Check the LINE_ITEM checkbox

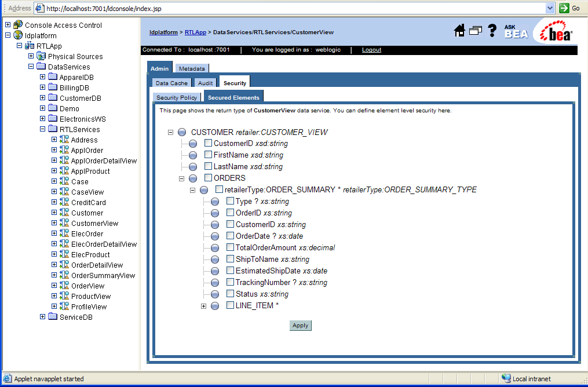[x=230, y=305]
